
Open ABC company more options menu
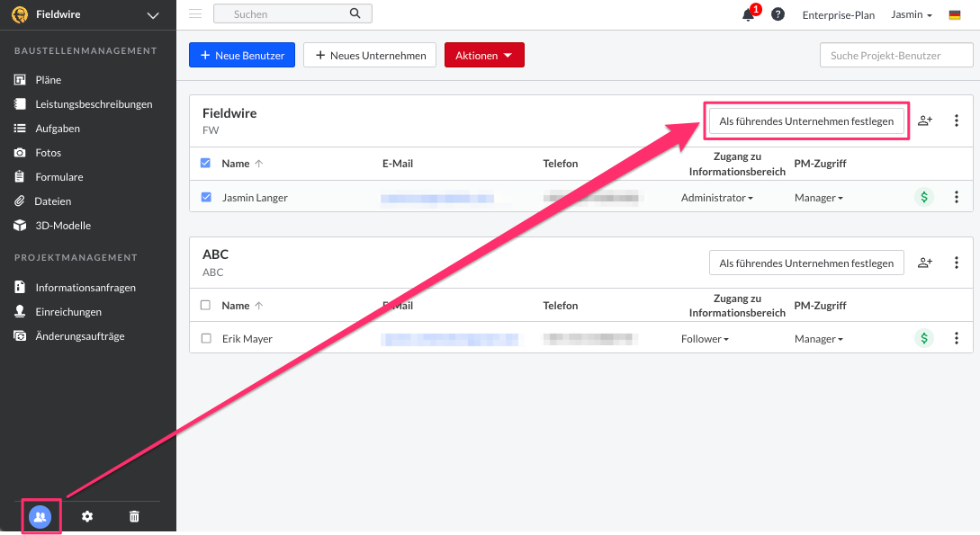(x=957, y=263)
